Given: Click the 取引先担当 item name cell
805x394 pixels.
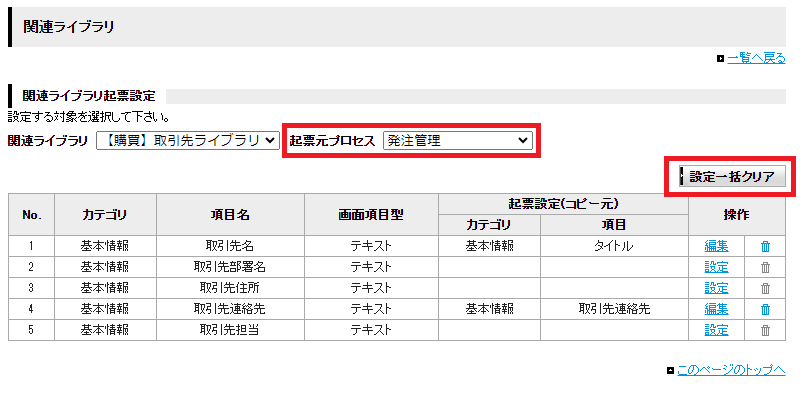Looking at the screenshot, I should coord(230,330).
